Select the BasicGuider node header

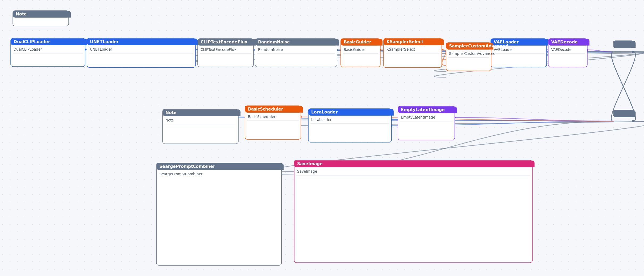click(362, 42)
